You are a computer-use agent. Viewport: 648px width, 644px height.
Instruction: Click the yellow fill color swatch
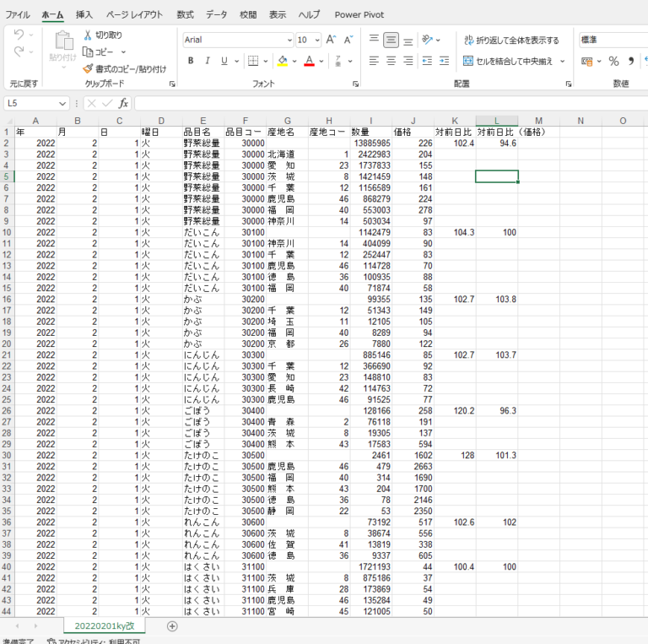click(282, 61)
